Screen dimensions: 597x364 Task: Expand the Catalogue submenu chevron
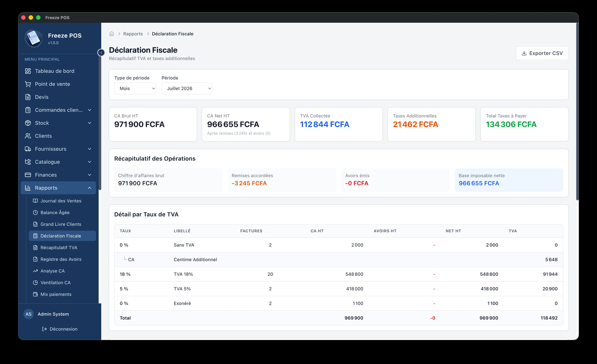click(89, 162)
